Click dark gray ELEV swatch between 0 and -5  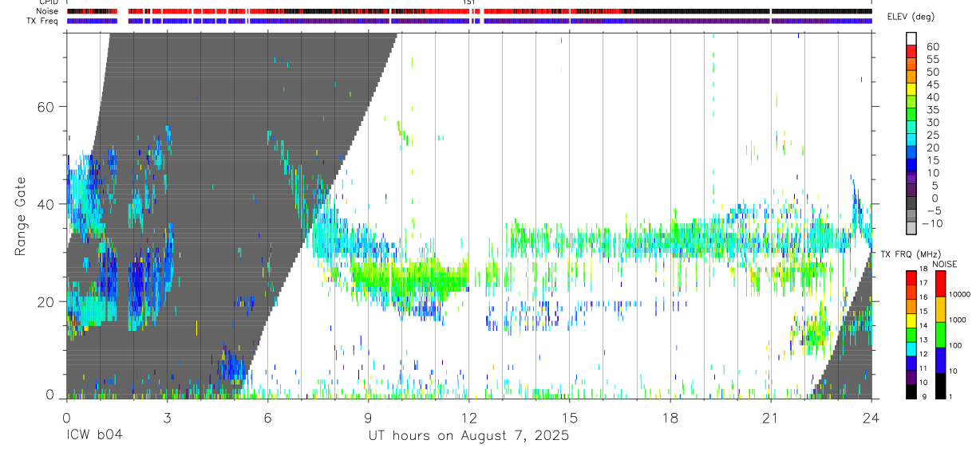pyautogui.click(x=911, y=204)
